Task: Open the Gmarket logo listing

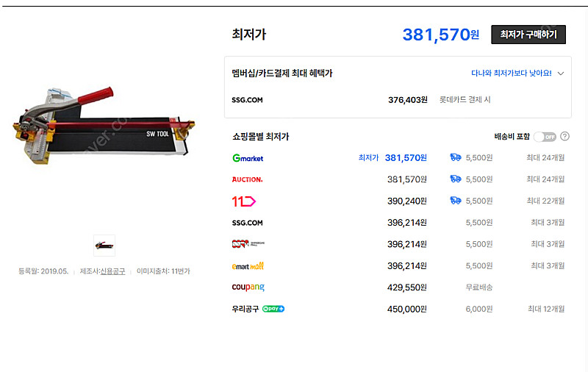Action: click(x=248, y=158)
